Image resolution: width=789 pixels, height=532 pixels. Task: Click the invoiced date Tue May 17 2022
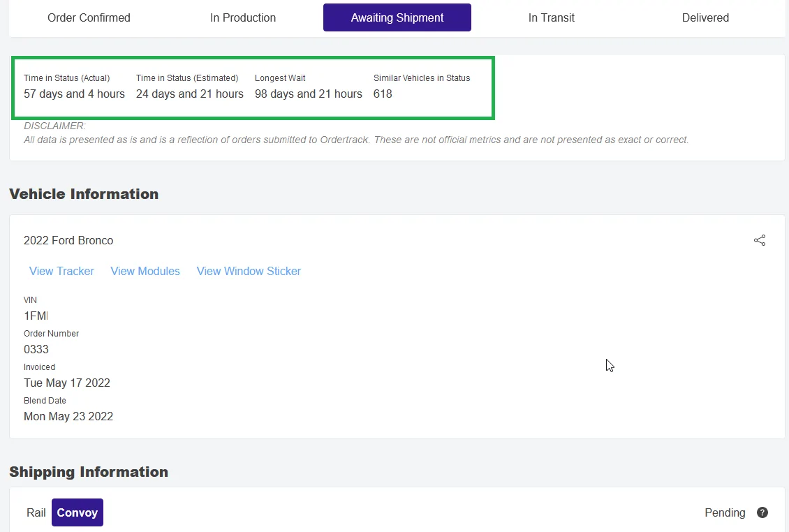[67, 383]
